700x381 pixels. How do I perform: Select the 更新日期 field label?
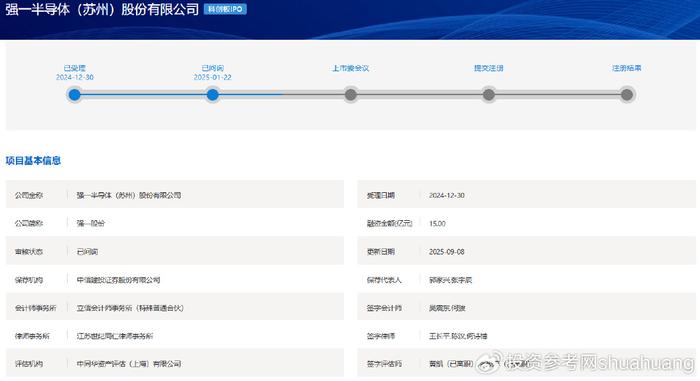point(381,252)
